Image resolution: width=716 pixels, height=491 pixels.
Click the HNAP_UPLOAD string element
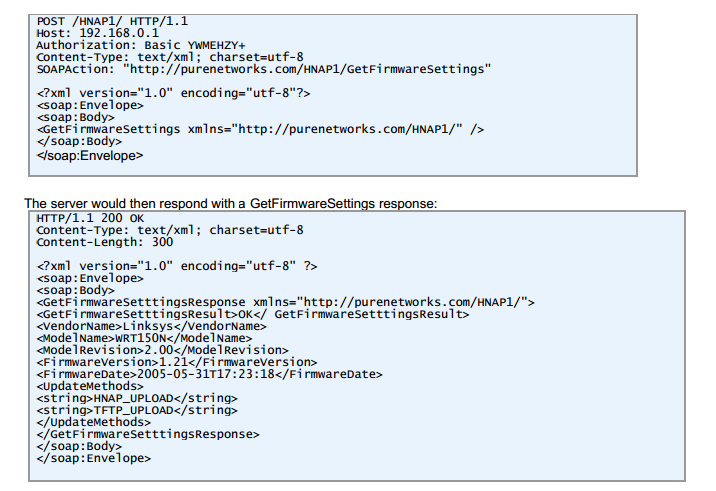137,398
